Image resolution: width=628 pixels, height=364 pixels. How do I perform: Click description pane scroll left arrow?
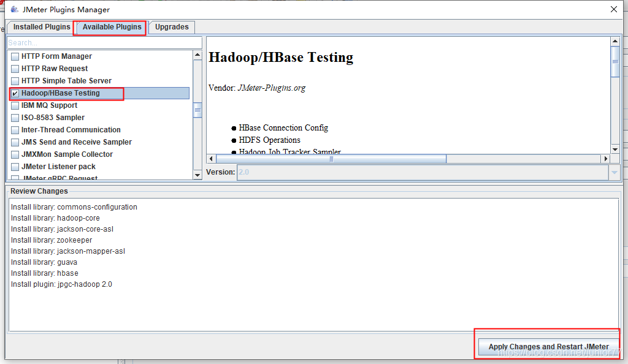[x=211, y=159]
